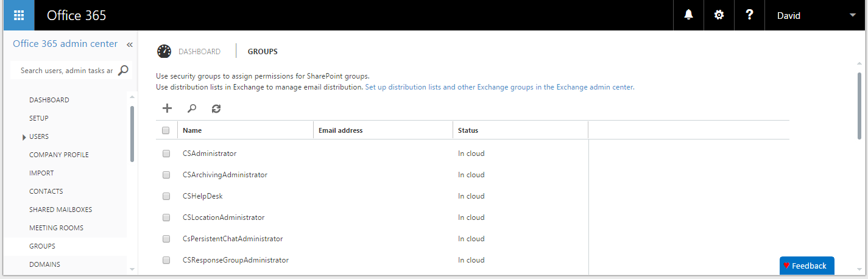The height and width of the screenshot is (279, 868).
Task: Focus the search users and admin tasks field
Action: [x=66, y=70]
